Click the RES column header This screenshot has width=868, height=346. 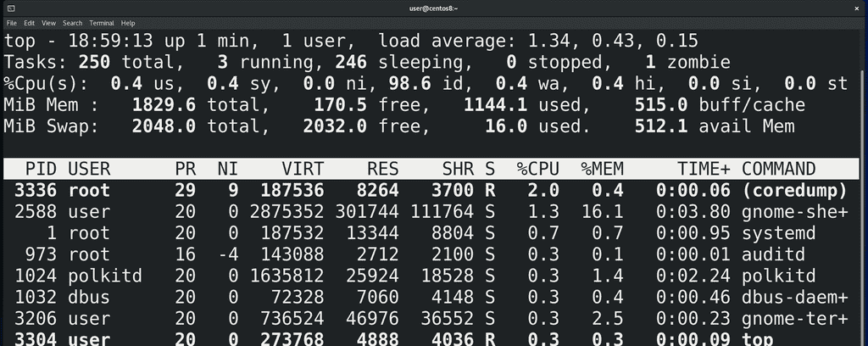[x=382, y=169]
